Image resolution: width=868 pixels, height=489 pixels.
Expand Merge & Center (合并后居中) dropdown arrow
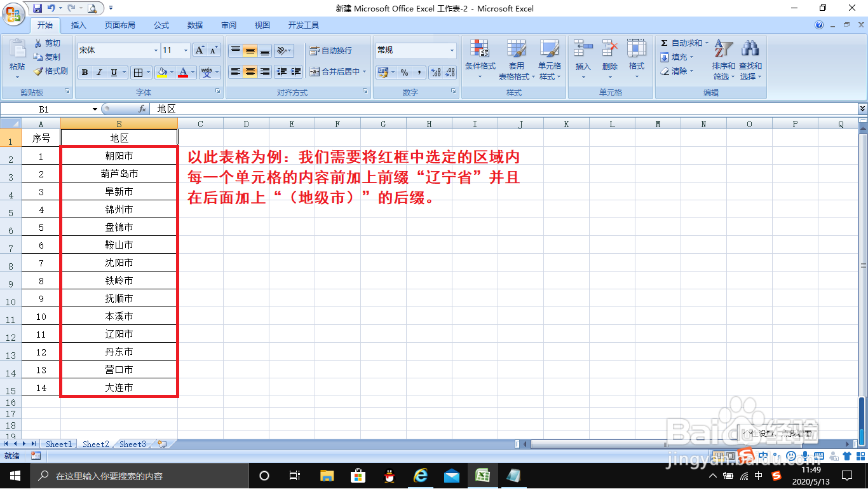pos(365,72)
